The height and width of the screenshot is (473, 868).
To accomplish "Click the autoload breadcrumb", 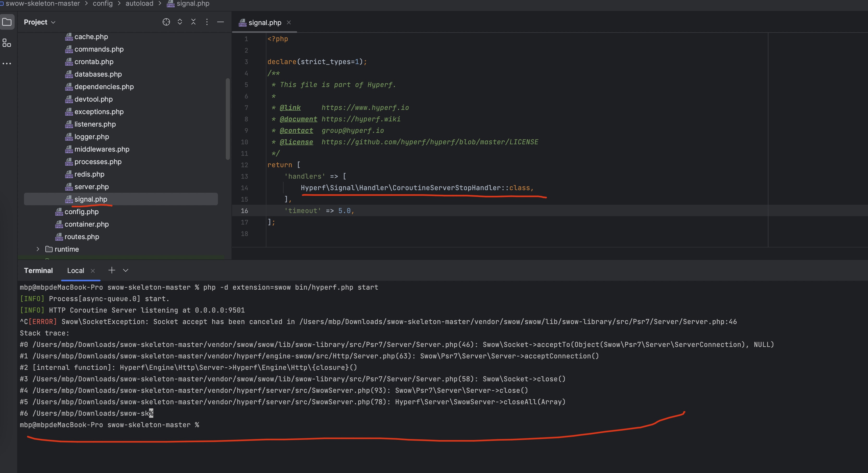I will pyautogui.click(x=139, y=3).
